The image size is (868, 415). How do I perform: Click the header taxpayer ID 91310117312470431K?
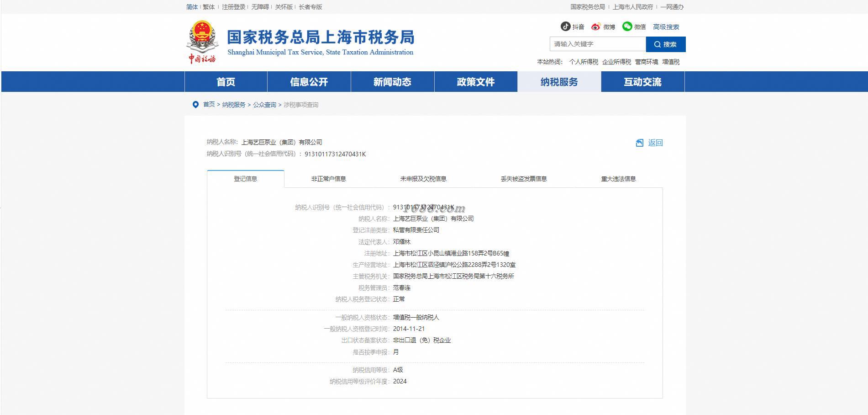click(335, 154)
